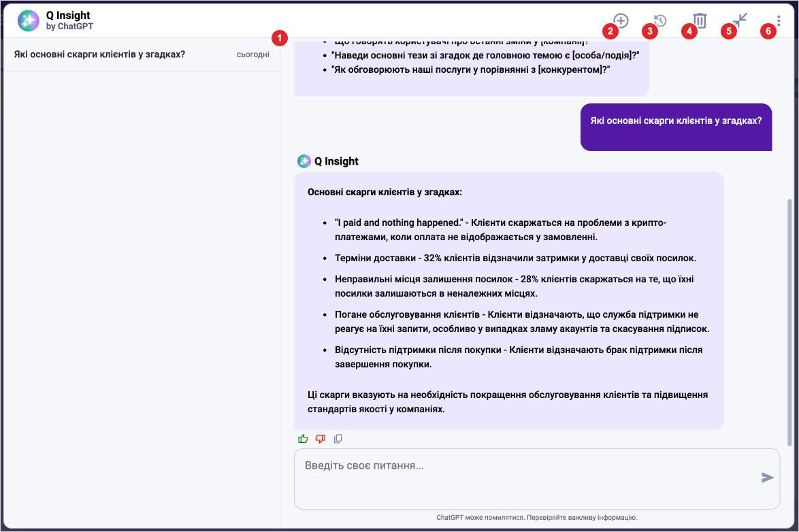This screenshot has height=532, width=799.
Task: Click the purple user message bubble
Action: 676,127
